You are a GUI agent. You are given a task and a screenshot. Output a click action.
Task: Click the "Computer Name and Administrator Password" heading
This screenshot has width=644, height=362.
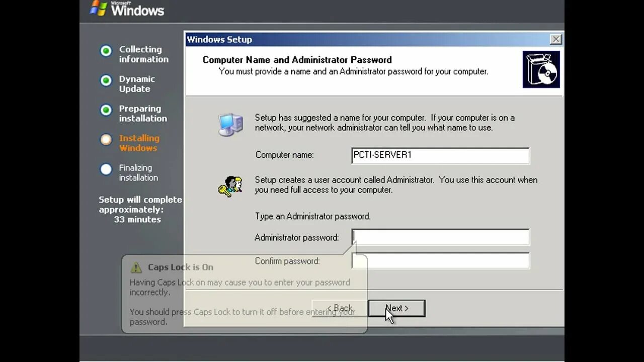point(297,60)
